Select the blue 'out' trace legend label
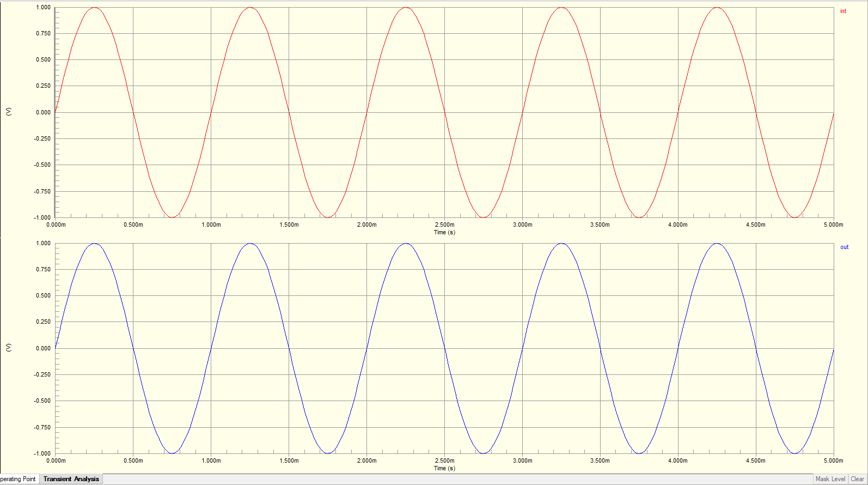Screen dimensions: 868x485 click(x=844, y=247)
